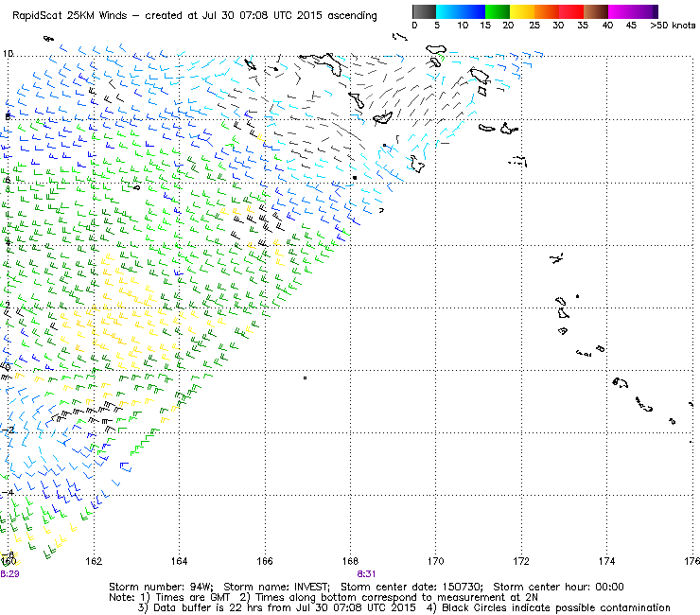Click the purple time label 8:31

click(x=366, y=574)
